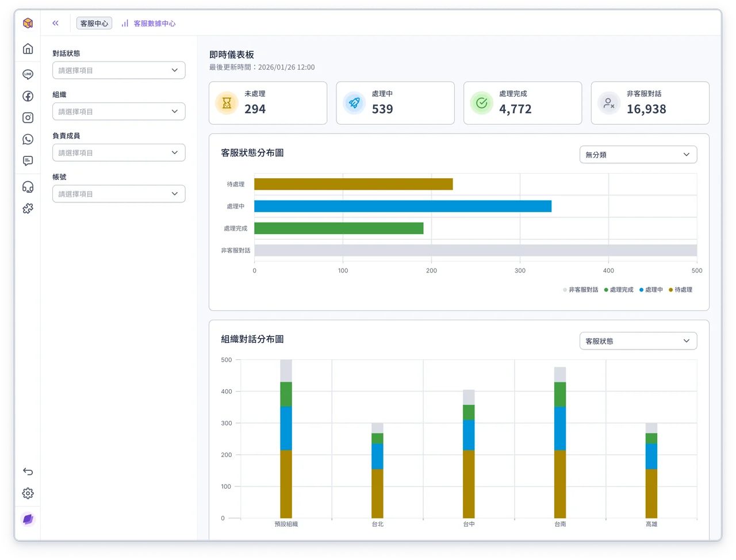Image resolution: width=736 pixels, height=560 pixels.
Task: Select the 客服中心 tab
Action: click(x=94, y=24)
